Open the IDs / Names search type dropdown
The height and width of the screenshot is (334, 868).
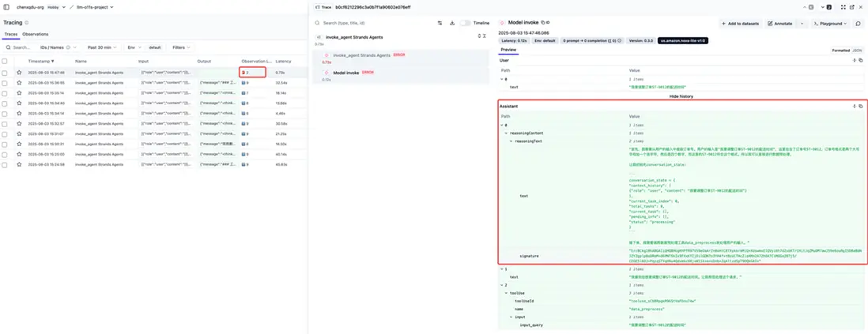(58, 47)
